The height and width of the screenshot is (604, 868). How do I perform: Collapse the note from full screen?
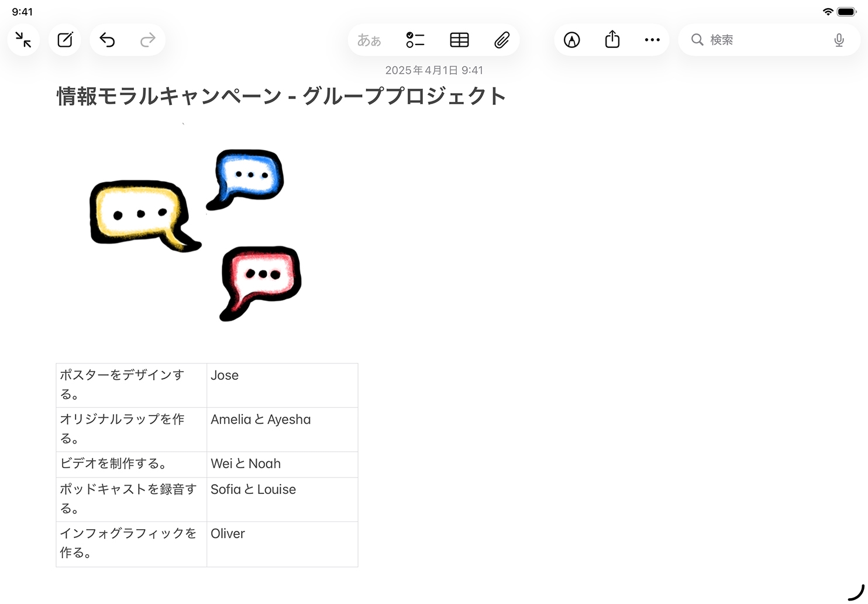click(23, 40)
